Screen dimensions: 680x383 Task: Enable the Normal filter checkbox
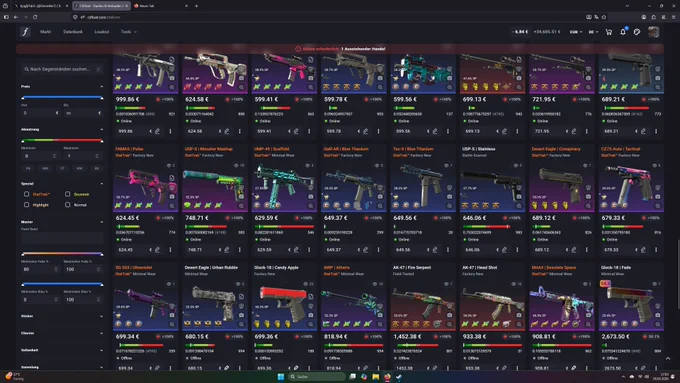[x=67, y=204]
